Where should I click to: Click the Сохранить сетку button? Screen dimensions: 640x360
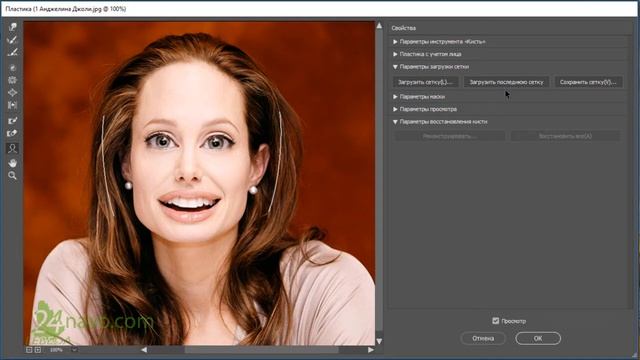[x=588, y=82]
